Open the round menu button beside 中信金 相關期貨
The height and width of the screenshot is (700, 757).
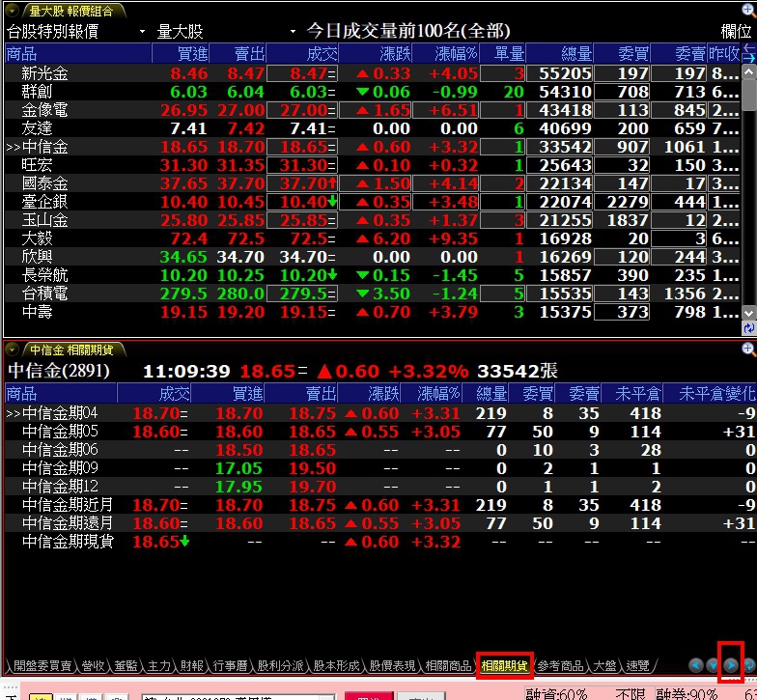click(12, 350)
